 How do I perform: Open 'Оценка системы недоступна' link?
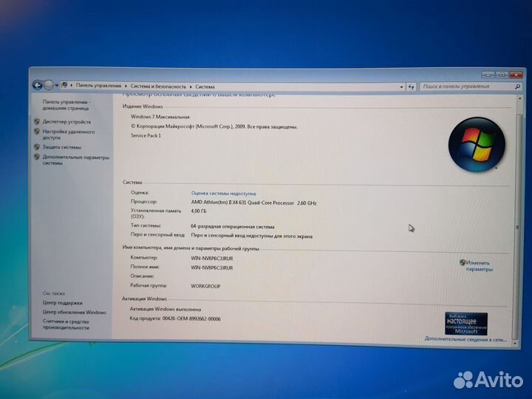(x=224, y=194)
